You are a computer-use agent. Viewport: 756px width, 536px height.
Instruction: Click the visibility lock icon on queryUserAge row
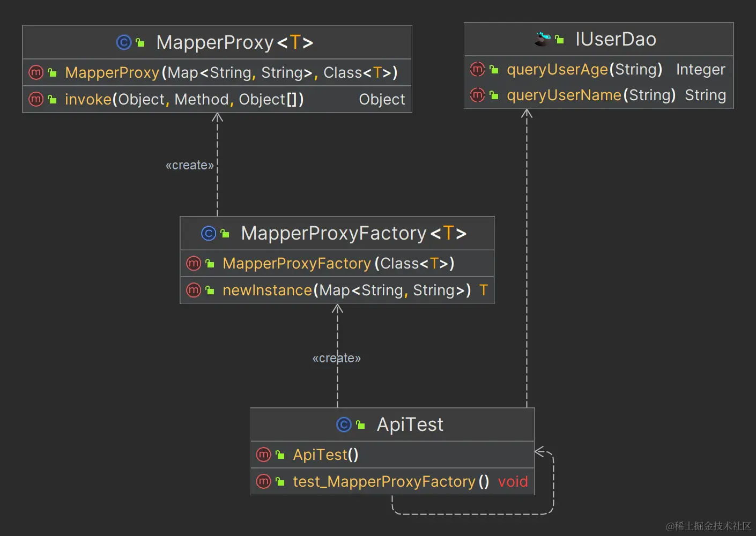click(x=494, y=69)
